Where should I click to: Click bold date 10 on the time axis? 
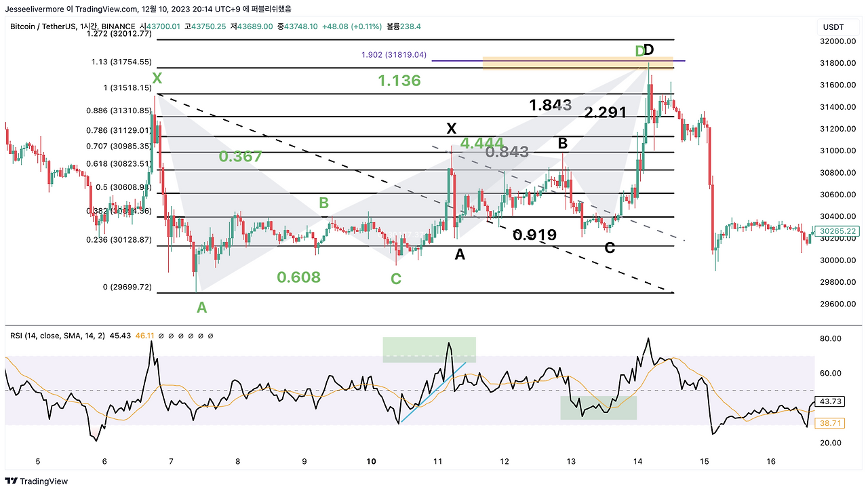point(371,461)
